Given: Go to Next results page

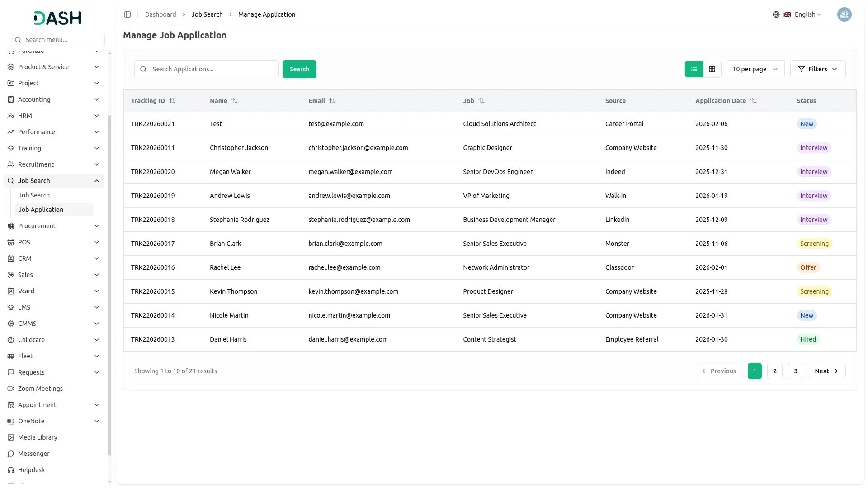Looking at the screenshot, I should [x=826, y=371].
